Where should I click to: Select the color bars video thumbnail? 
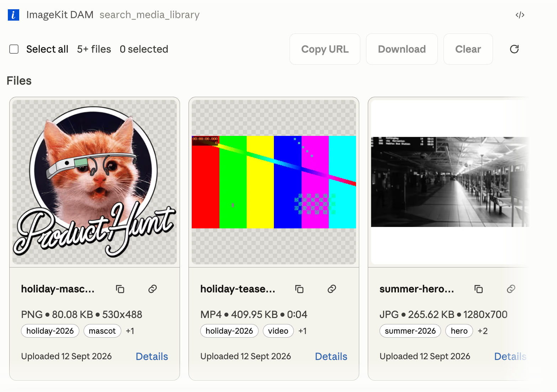coord(274,182)
